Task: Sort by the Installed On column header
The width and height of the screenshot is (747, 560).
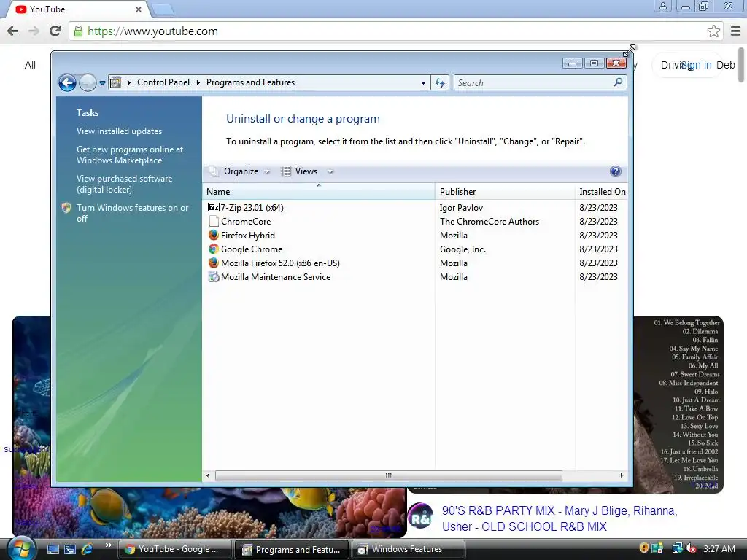Action: click(602, 192)
